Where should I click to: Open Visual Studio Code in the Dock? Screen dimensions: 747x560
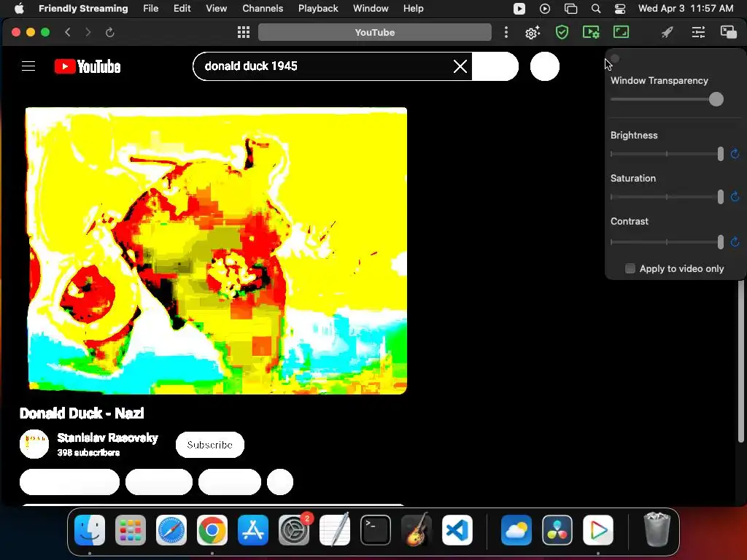click(x=457, y=529)
